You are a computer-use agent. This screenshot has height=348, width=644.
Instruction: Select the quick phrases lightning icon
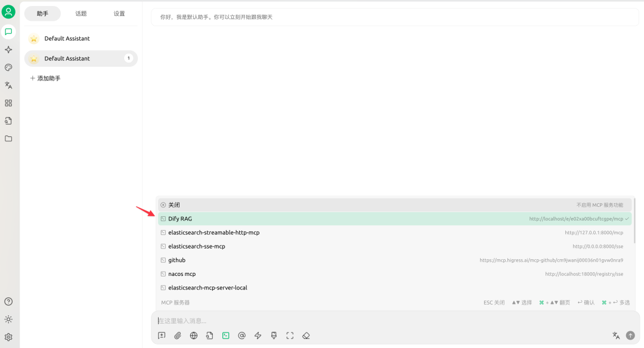tap(258, 335)
